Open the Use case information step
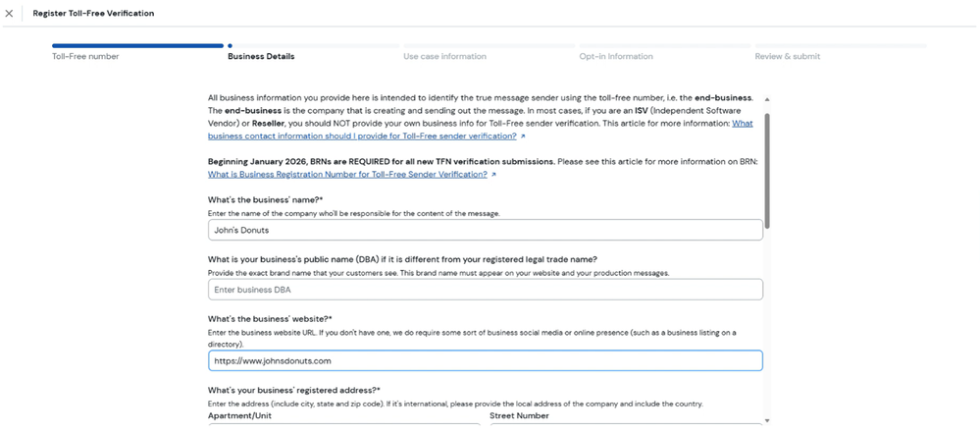The height and width of the screenshot is (433, 980). point(445,56)
